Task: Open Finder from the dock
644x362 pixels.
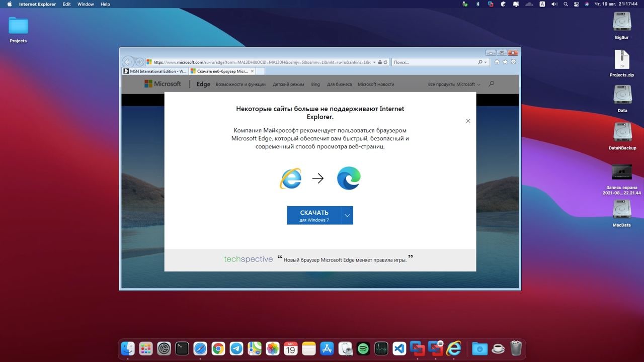Action: point(128,348)
